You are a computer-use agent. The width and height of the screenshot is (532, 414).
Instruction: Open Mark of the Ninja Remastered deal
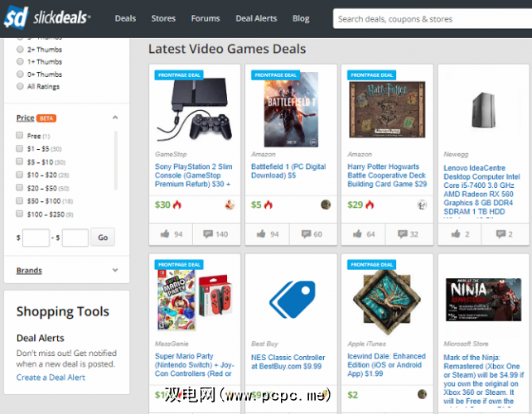tap(483, 379)
